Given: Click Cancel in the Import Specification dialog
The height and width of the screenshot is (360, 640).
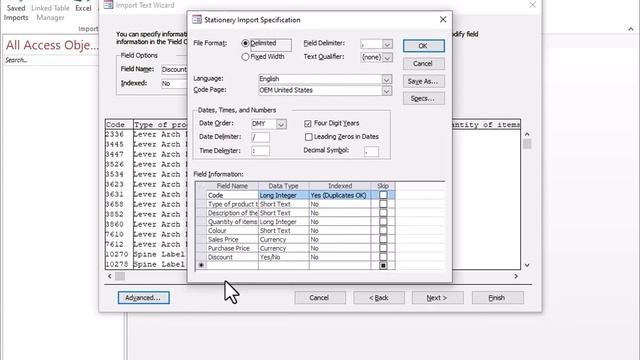Looking at the screenshot, I should coord(423,64).
